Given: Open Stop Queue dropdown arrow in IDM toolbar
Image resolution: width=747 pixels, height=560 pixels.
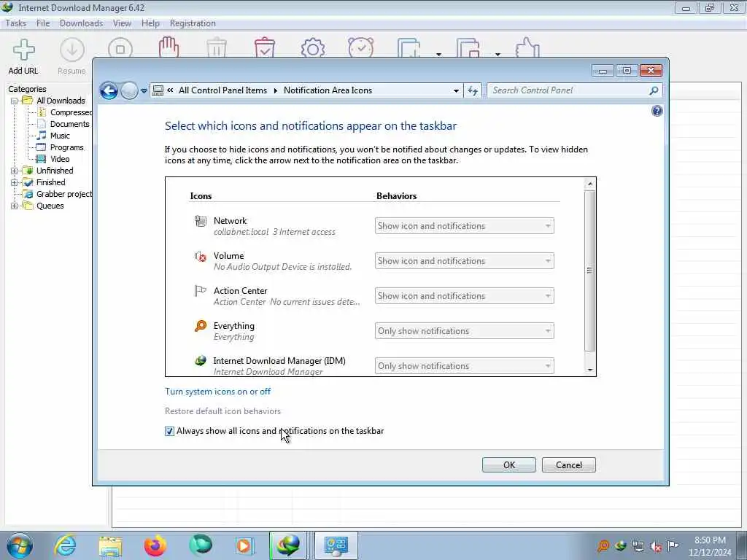Looking at the screenshot, I should (498, 54).
